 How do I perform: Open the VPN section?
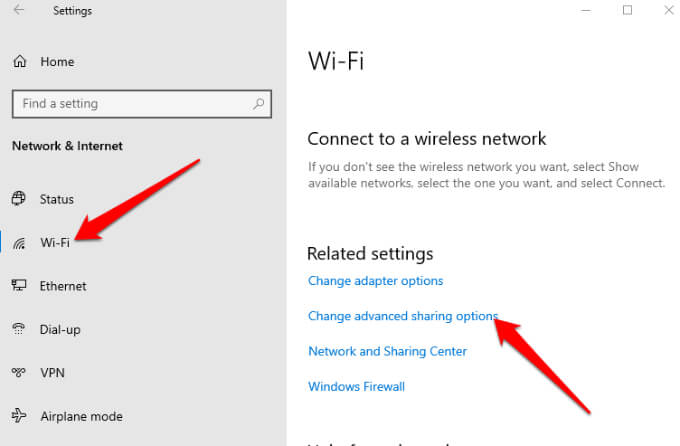pyautogui.click(x=52, y=372)
